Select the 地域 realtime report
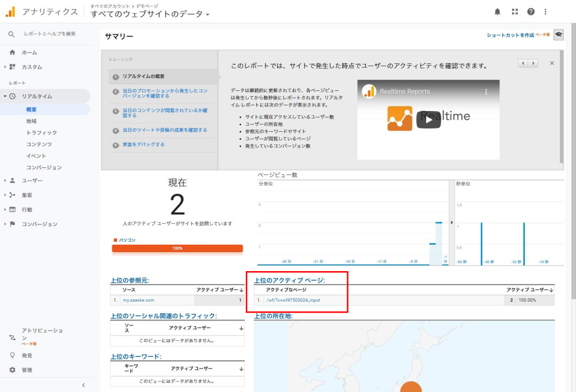This screenshot has height=392, width=576. click(31, 121)
